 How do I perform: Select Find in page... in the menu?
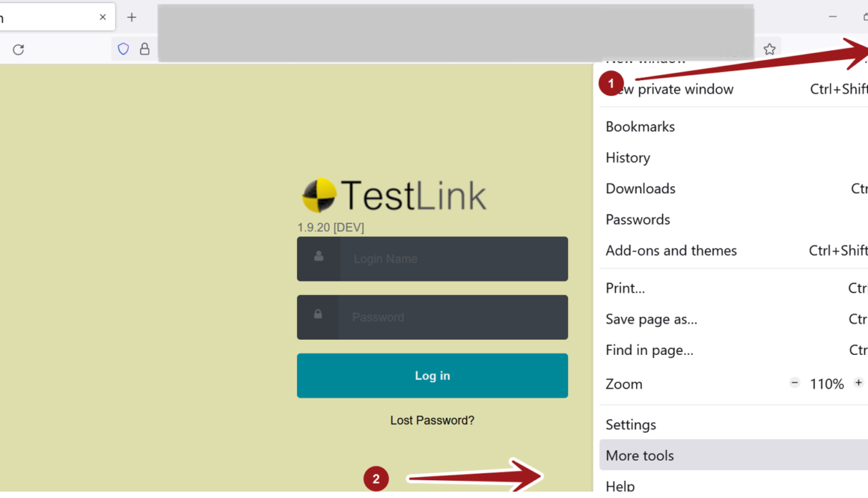[733, 350]
